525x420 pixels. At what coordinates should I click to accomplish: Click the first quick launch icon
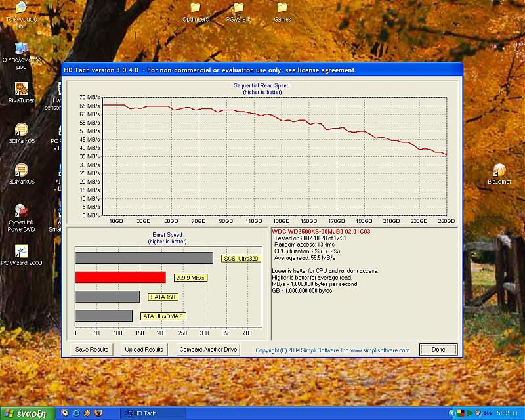point(64,413)
